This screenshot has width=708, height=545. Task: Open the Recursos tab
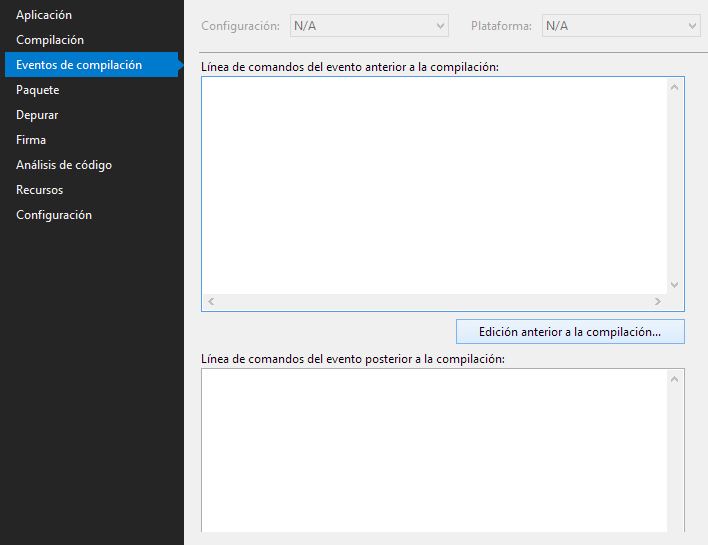39,190
